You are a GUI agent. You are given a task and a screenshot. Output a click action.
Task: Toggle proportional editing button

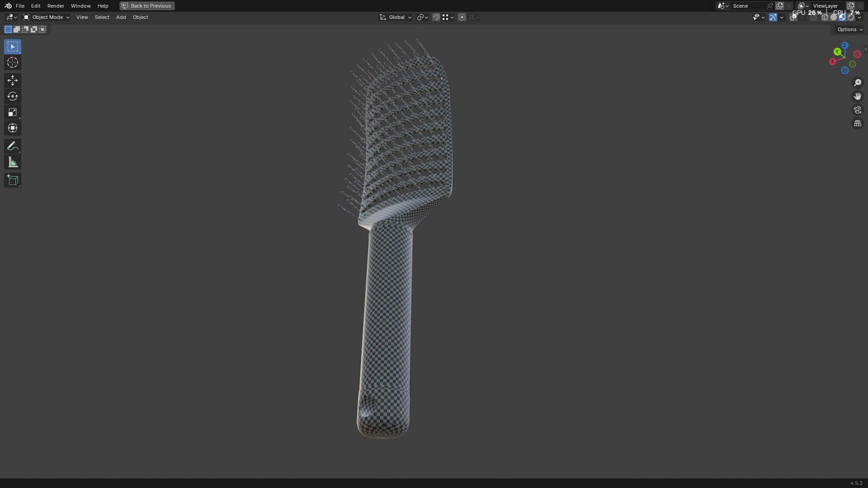(x=462, y=17)
